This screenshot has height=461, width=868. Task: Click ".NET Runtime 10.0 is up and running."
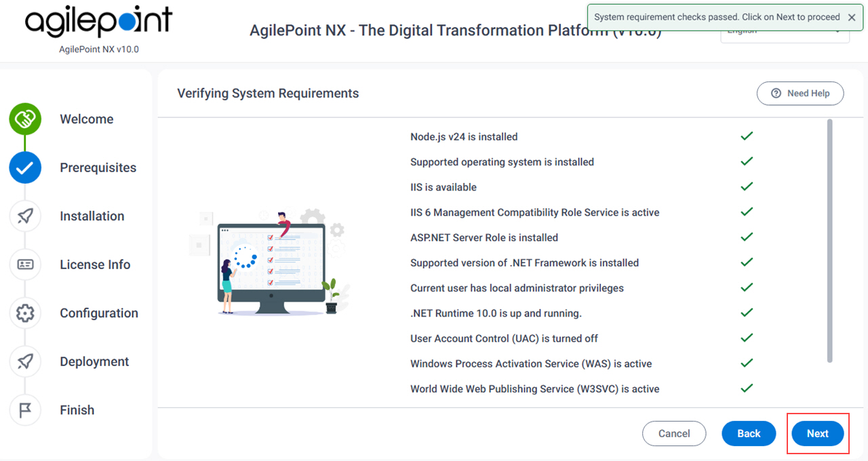coord(496,313)
